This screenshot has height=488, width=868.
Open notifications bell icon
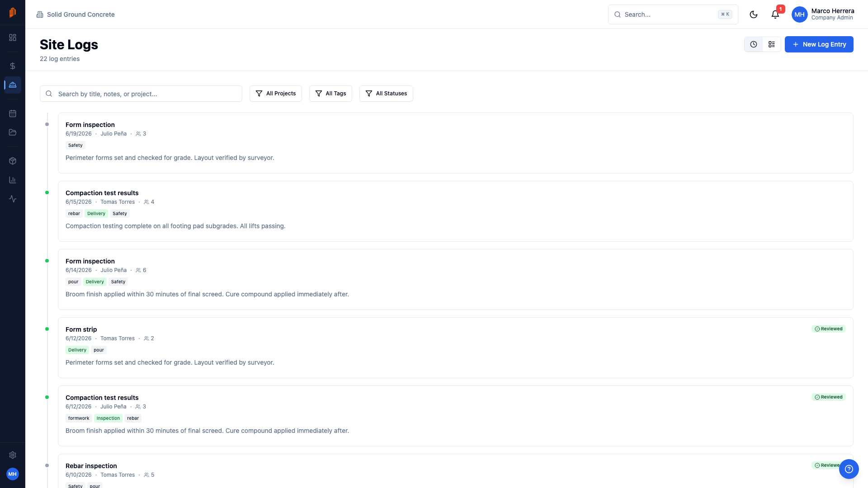(x=775, y=14)
